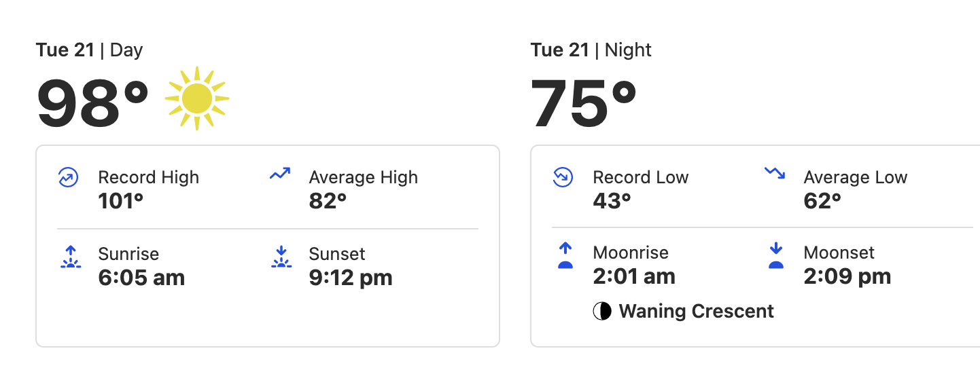Click the 75° nighttime temperature

(584, 103)
